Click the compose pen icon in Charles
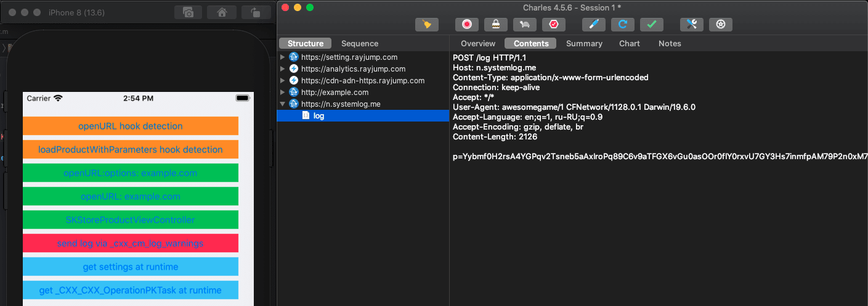The image size is (868, 306). point(593,25)
